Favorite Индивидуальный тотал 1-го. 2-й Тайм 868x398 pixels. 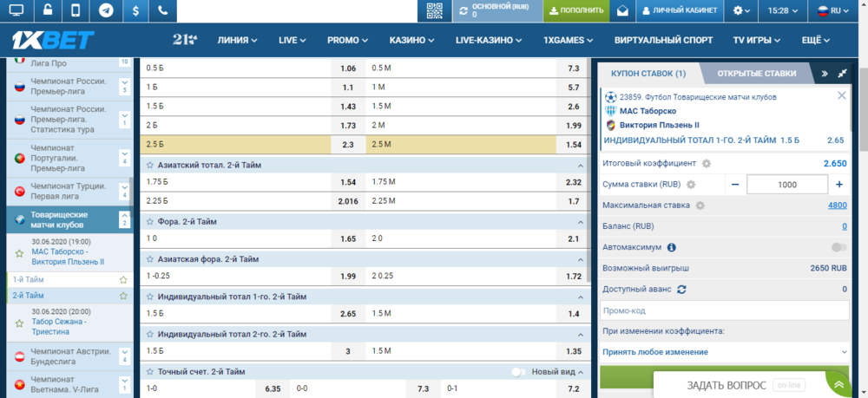coord(149,297)
